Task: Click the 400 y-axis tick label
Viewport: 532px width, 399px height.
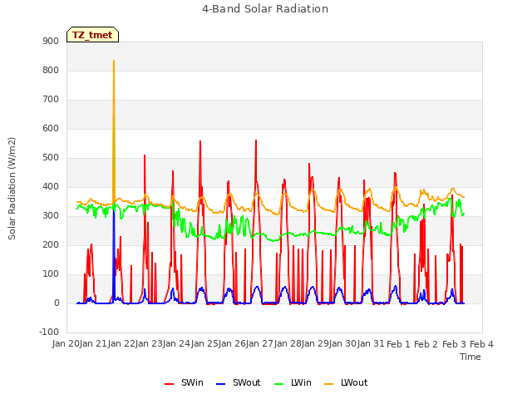Action: click(51, 186)
